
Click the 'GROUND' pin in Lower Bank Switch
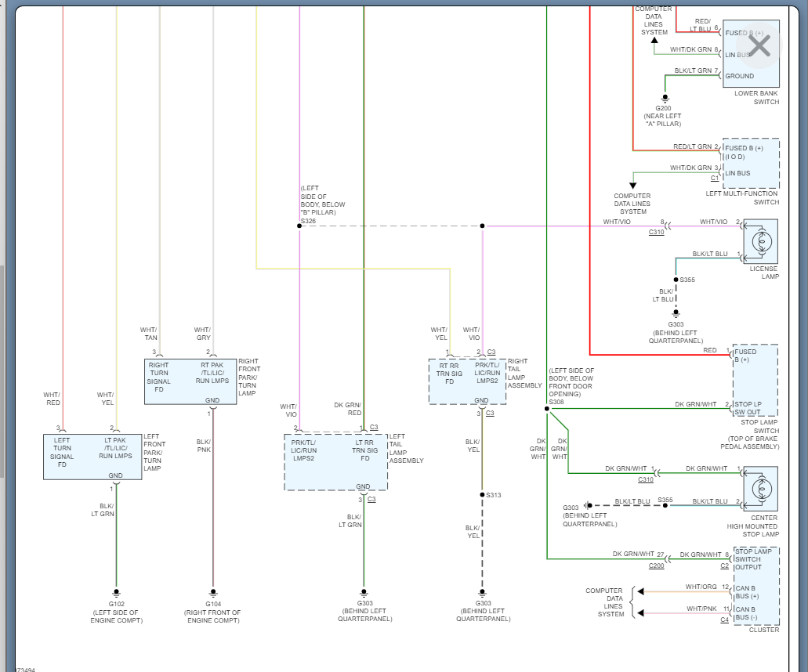740,76
